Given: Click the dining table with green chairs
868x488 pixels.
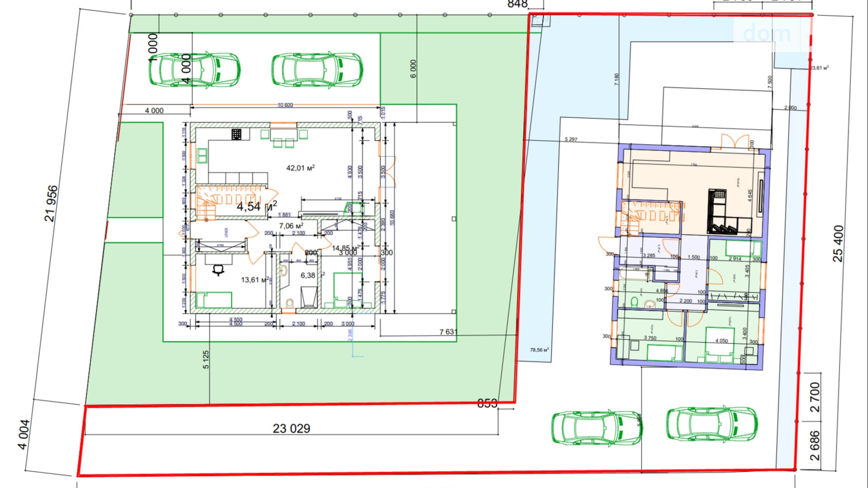Looking at the screenshot, I should (283, 135).
